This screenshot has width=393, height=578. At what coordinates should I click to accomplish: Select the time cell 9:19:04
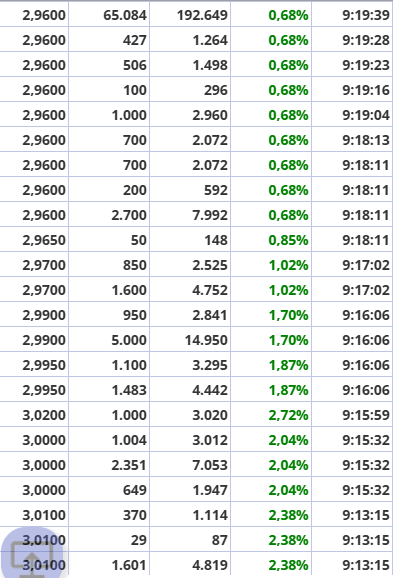pyautogui.click(x=352, y=115)
